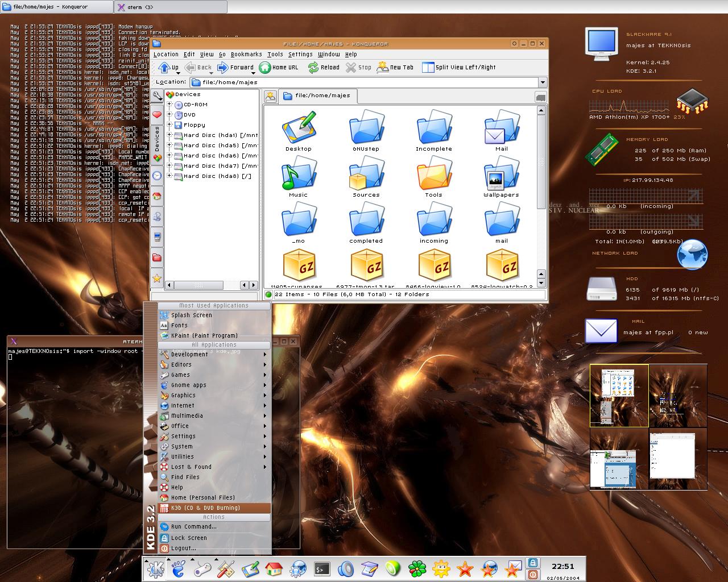Click the new-tab star icon beside tab bar
This screenshot has width=728, height=582.
point(271,96)
